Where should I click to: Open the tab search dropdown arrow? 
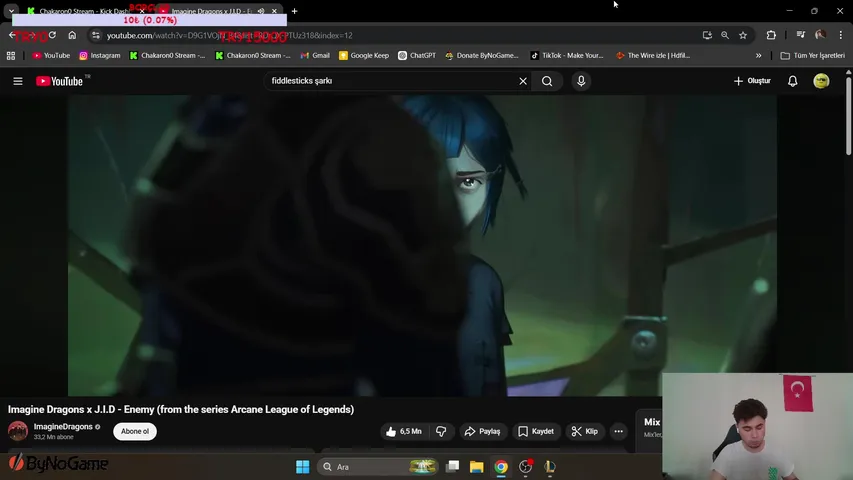(11, 11)
